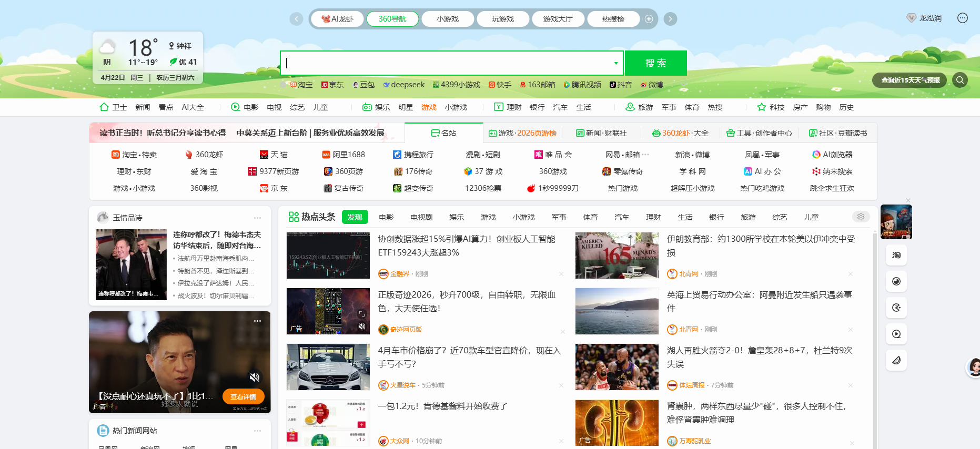
Task: Select the 新闻·财联社 tab
Action: (x=601, y=133)
